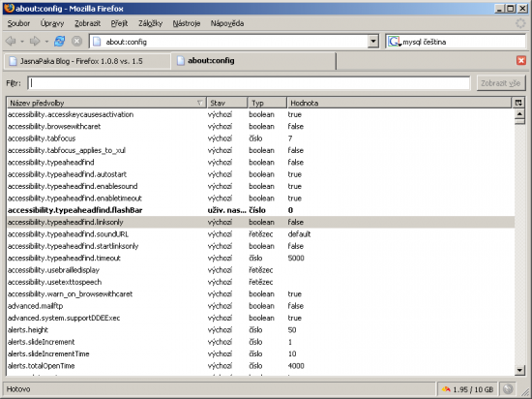The height and width of the screenshot is (399, 532).
Task: Select the about:config tab
Action: [253, 61]
